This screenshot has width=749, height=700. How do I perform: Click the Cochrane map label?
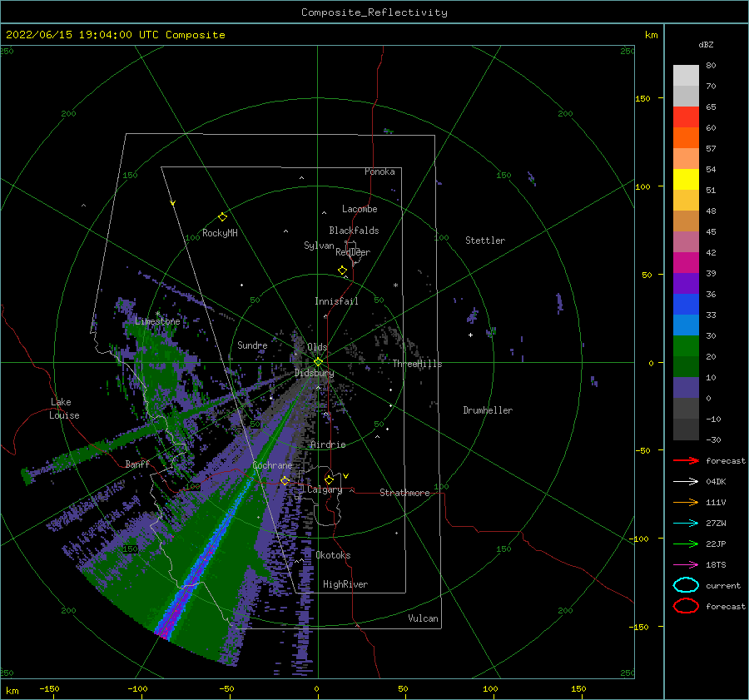pos(272,465)
